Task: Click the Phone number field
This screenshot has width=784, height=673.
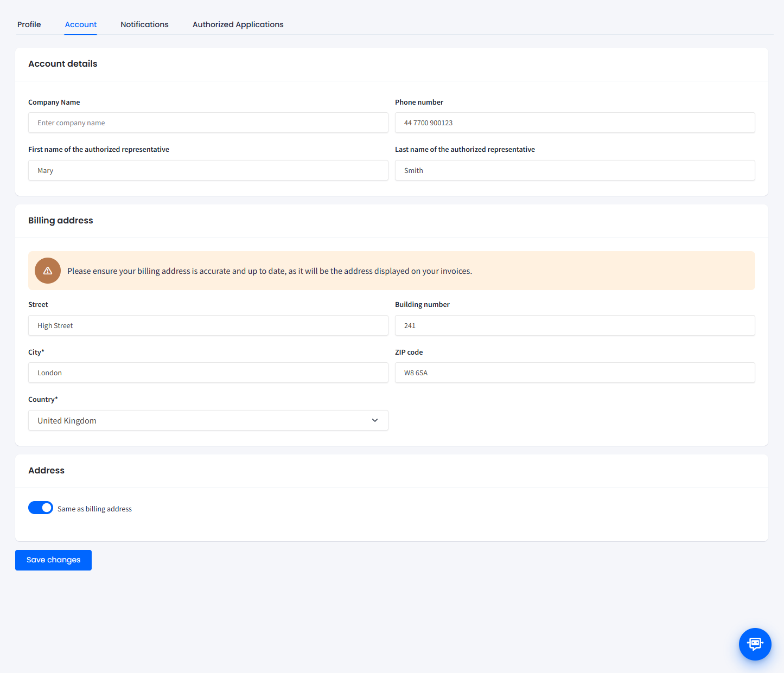Action: pyautogui.click(x=575, y=123)
